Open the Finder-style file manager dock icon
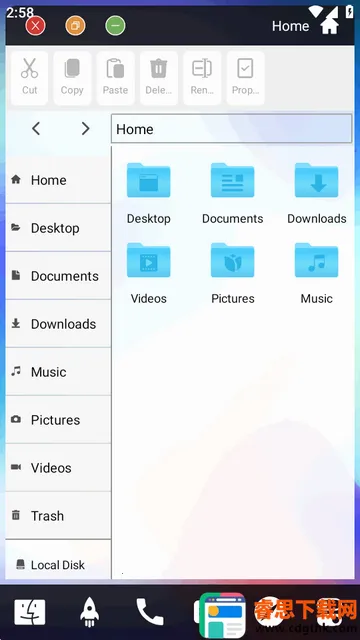This screenshot has width=360, height=640. [30, 612]
